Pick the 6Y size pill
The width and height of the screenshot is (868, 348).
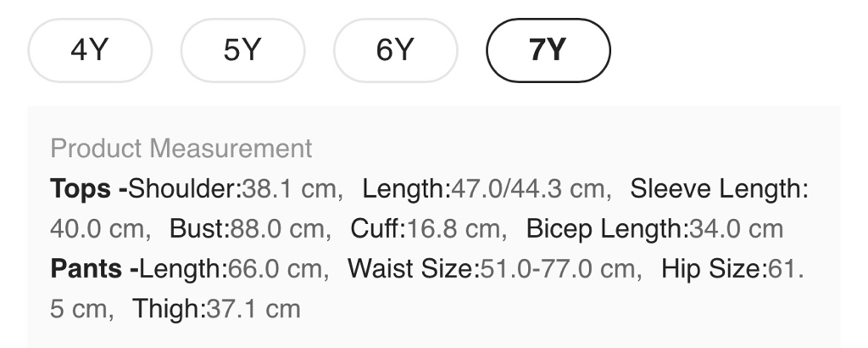pos(395,51)
